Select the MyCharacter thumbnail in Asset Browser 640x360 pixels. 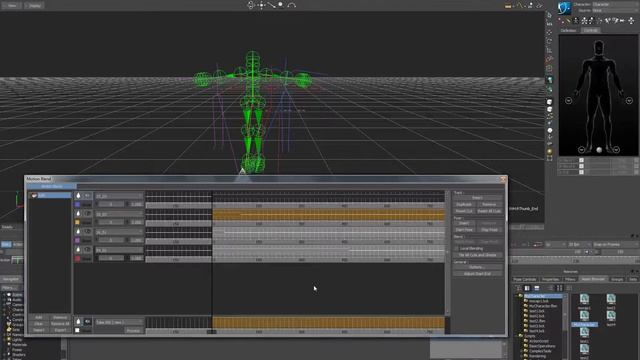[584, 318]
